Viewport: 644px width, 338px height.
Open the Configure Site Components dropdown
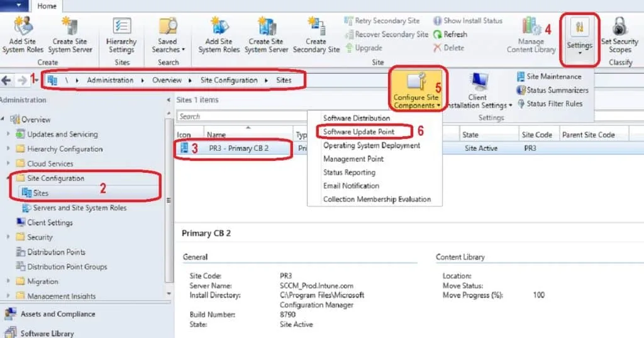tap(416, 90)
